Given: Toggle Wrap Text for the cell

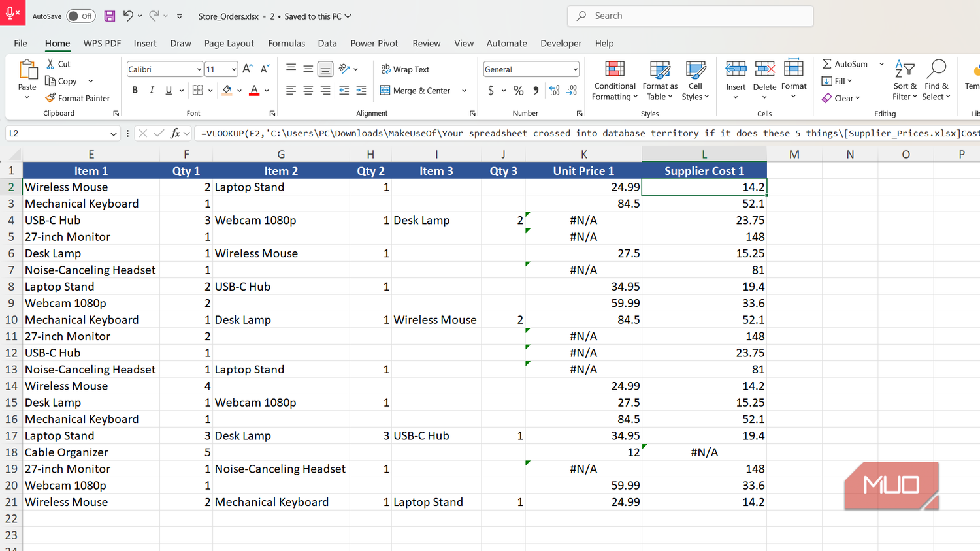Looking at the screenshot, I should tap(405, 69).
